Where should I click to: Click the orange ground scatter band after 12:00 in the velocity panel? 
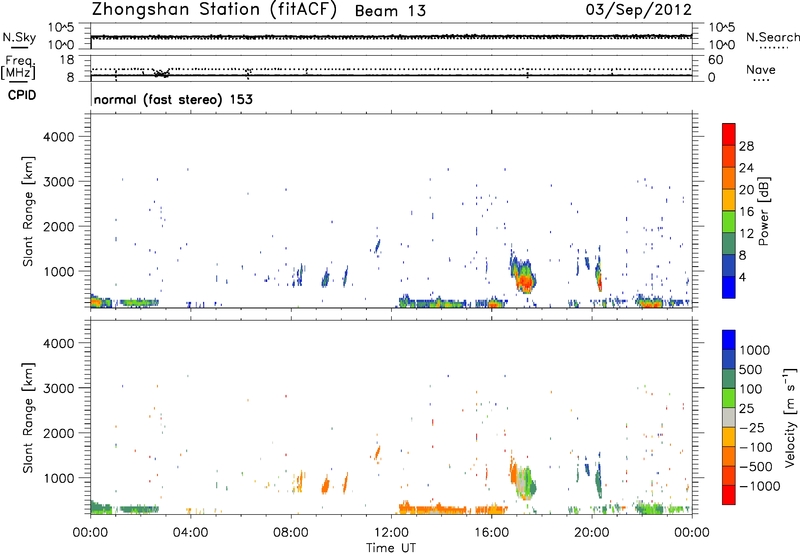click(x=434, y=509)
